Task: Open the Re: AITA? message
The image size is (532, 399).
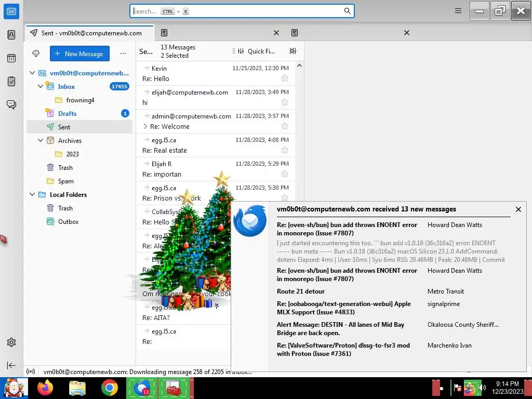Action: click(x=183, y=312)
